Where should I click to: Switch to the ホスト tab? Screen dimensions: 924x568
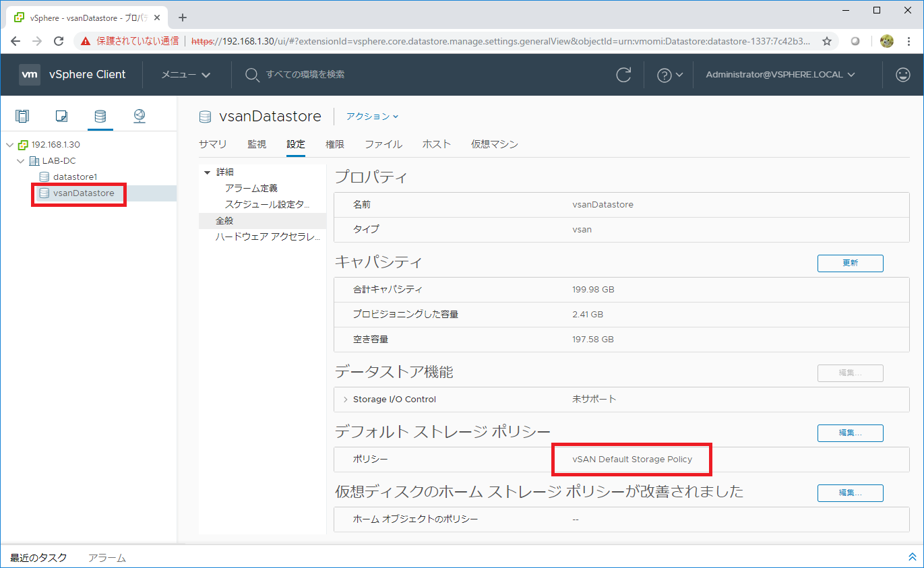click(437, 144)
